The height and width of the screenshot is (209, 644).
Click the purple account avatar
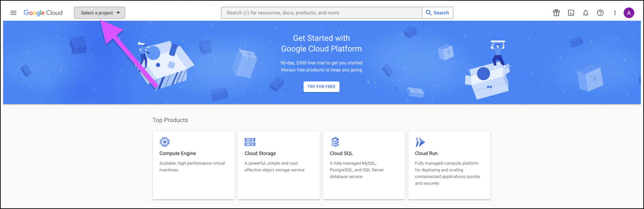629,13
